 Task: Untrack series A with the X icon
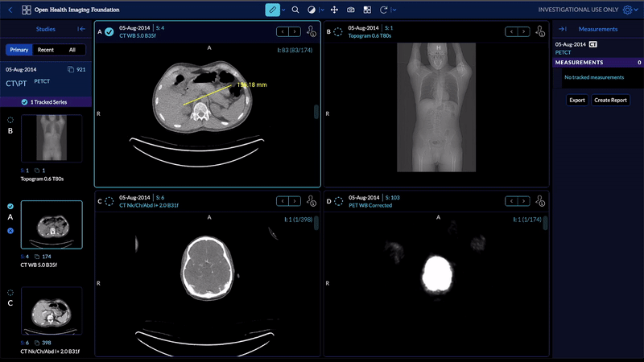pyautogui.click(x=10, y=231)
